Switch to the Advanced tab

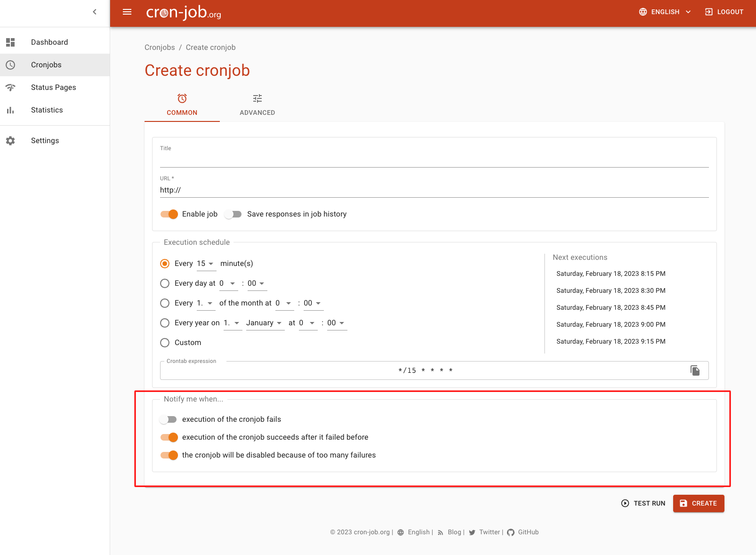257,105
